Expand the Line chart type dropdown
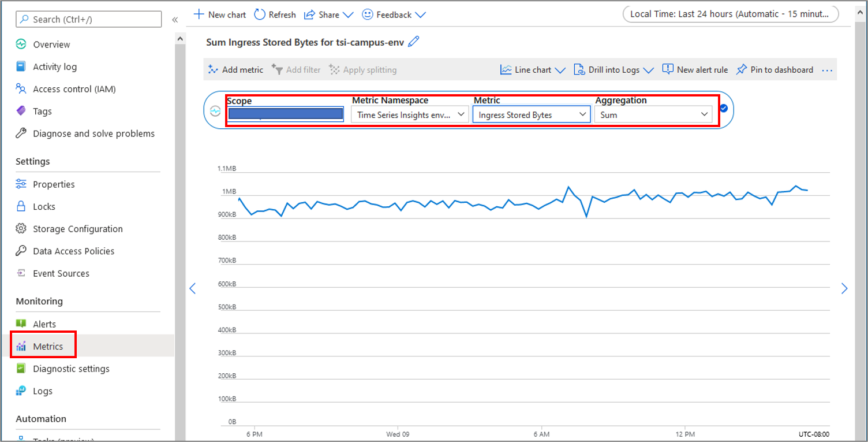The width and height of the screenshot is (868, 442). pos(533,70)
